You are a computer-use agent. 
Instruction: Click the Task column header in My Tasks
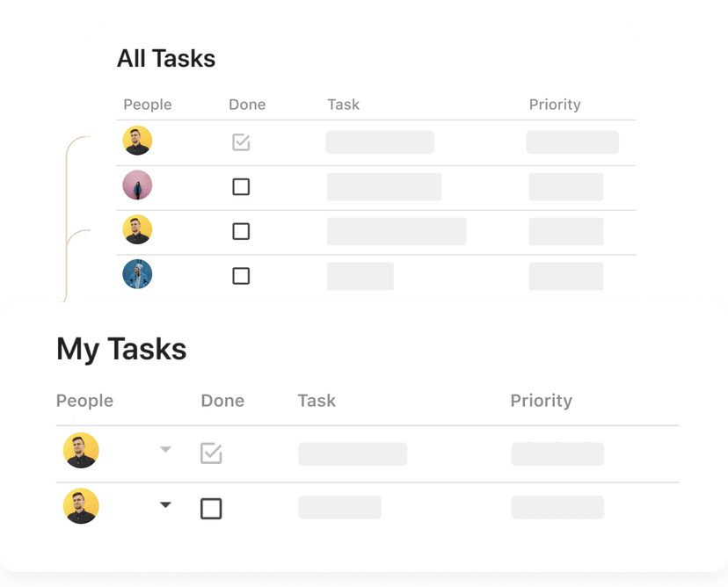[317, 401]
